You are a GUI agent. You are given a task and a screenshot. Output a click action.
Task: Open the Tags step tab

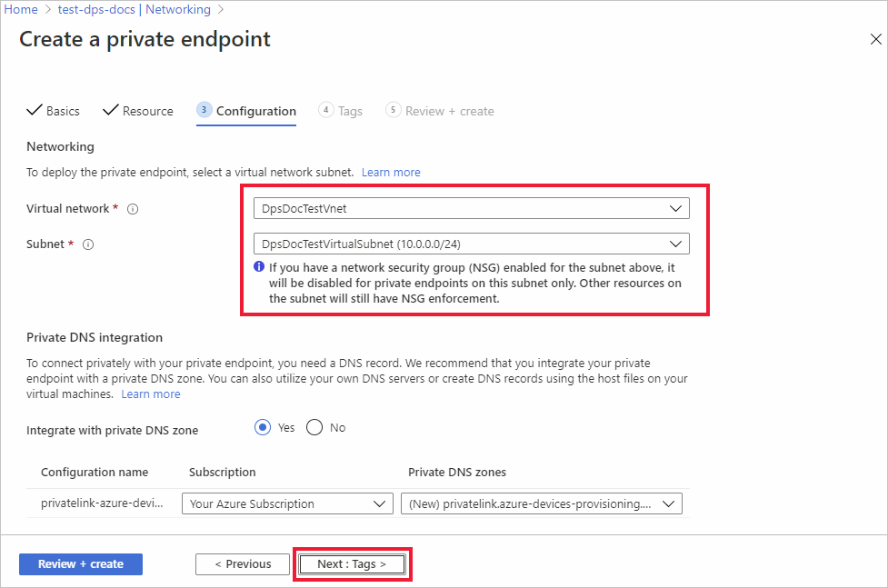pos(341,111)
